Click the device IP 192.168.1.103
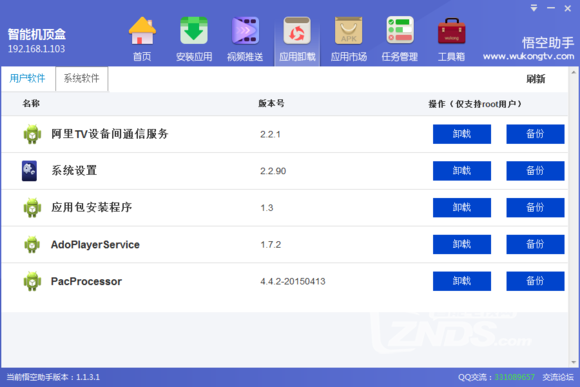This screenshot has width=580, height=387. (x=36, y=49)
